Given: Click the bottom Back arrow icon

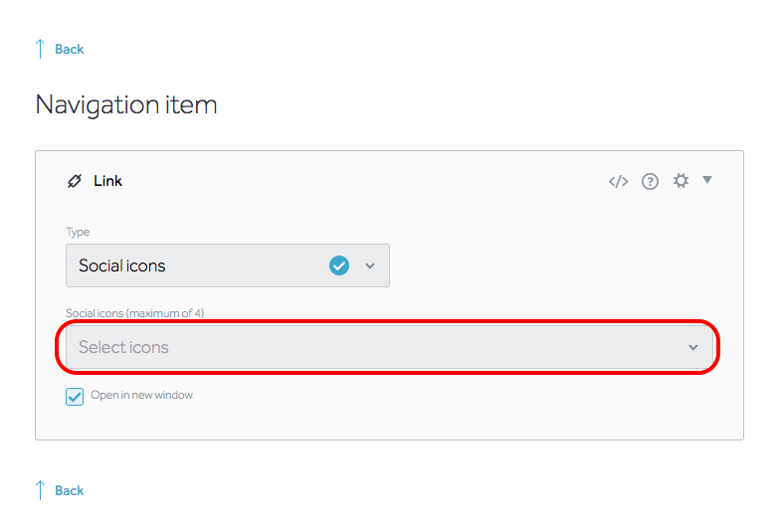Looking at the screenshot, I should point(40,490).
